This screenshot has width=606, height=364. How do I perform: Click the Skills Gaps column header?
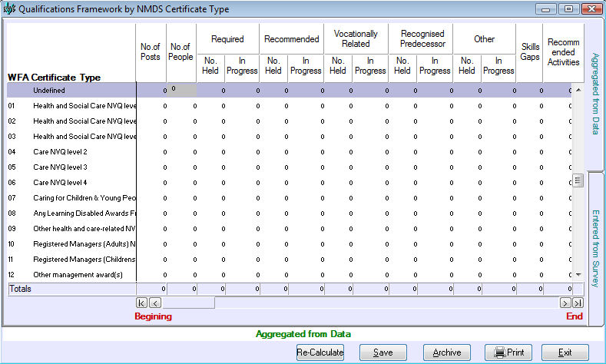pos(530,51)
